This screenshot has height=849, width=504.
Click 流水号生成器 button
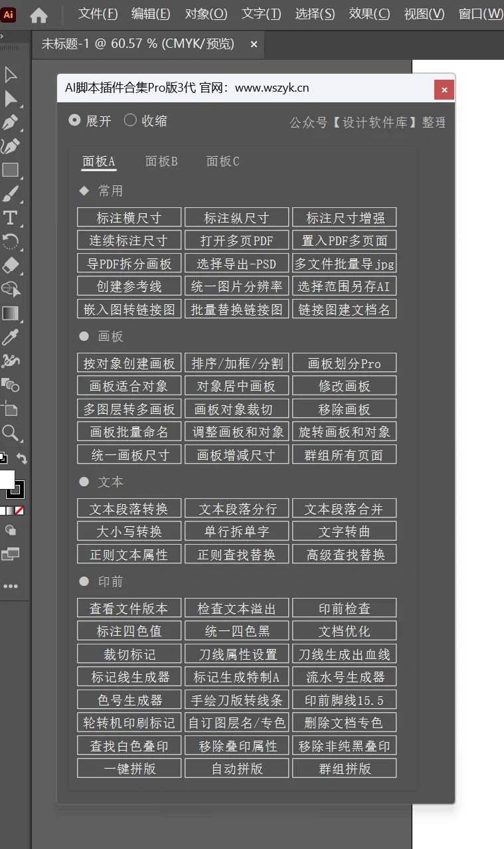tap(345, 676)
